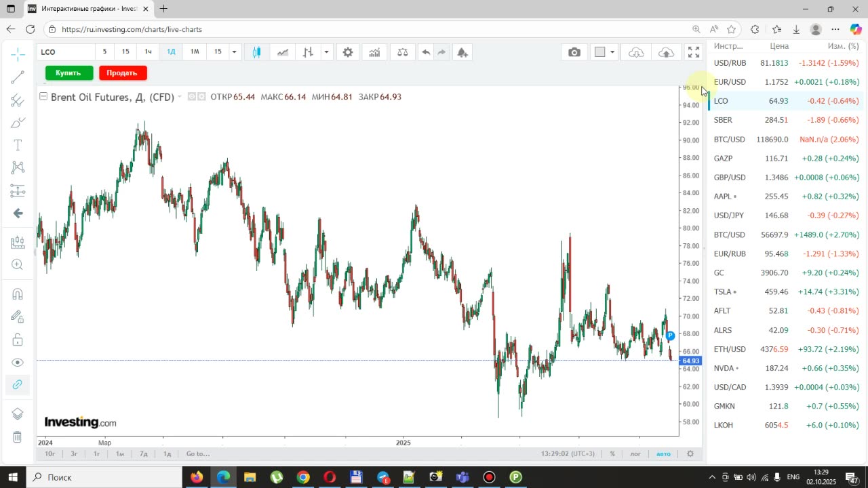Click the trash remove drawings icon
The height and width of the screenshot is (488, 868).
pyautogui.click(x=18, y=437)
